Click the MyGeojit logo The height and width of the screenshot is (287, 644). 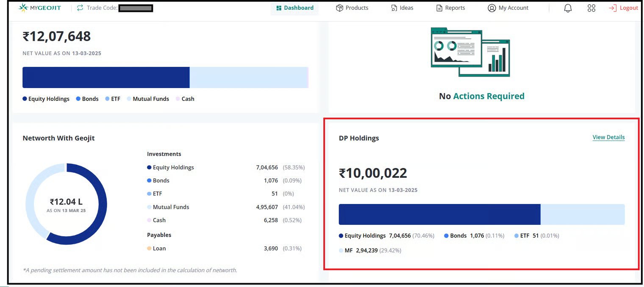point(40,8)
